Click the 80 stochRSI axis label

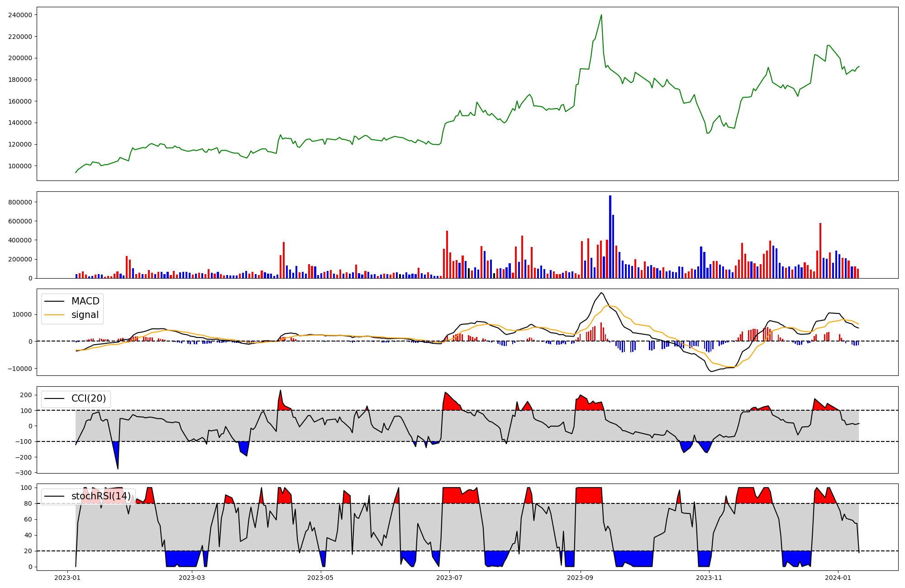click(x=28, y=503)
